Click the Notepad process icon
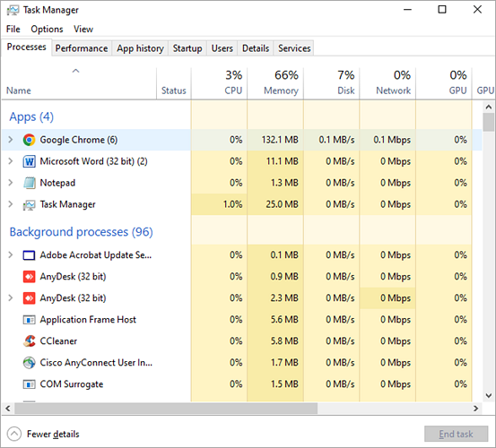 point(29,183)
